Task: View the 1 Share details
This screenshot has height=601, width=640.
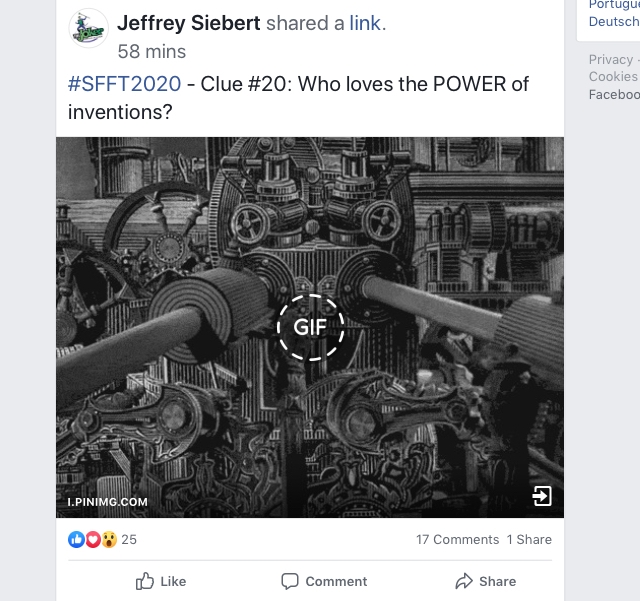Action: pos(529,539)
